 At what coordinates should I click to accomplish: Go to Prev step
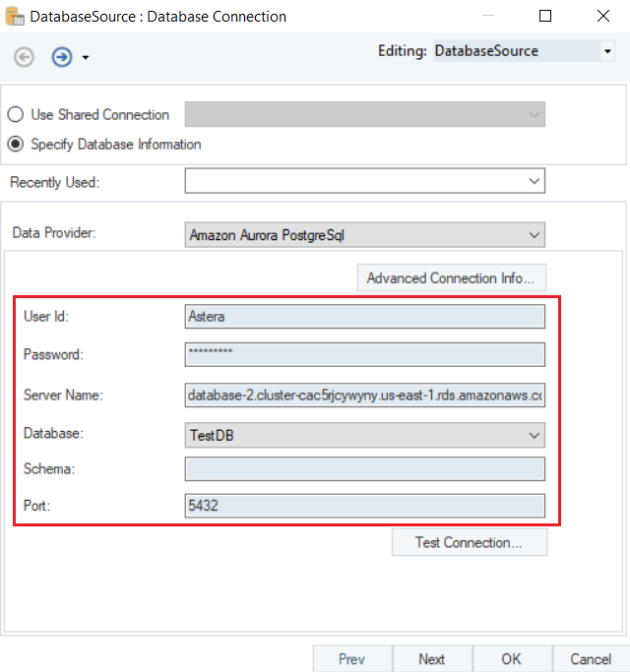(x=351, y=659)
